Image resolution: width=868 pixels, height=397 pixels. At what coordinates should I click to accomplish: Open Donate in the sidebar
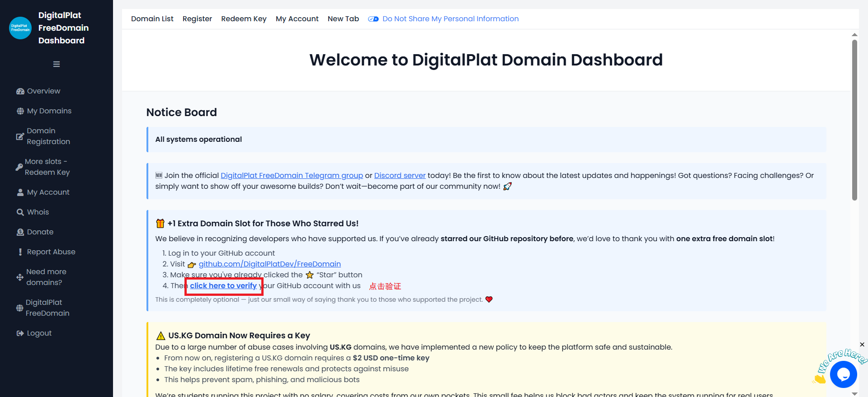pyautogui.click(x=40, y=232)
